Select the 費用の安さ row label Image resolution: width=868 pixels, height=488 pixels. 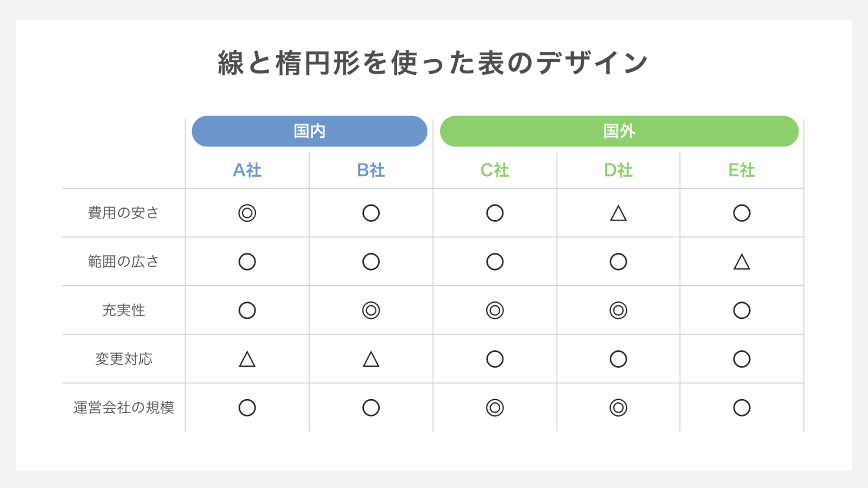(x=124, y=213)
